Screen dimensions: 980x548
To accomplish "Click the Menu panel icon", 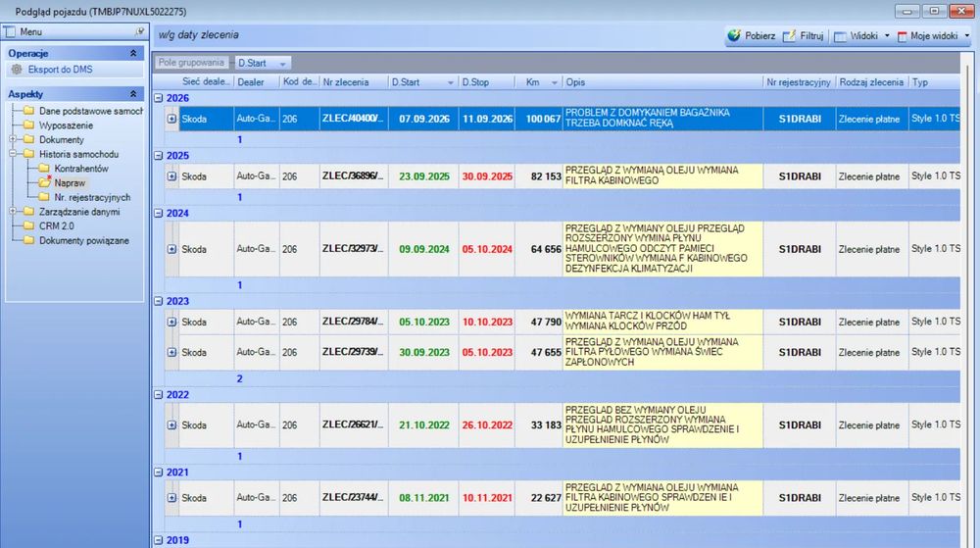I will (10, 31).
